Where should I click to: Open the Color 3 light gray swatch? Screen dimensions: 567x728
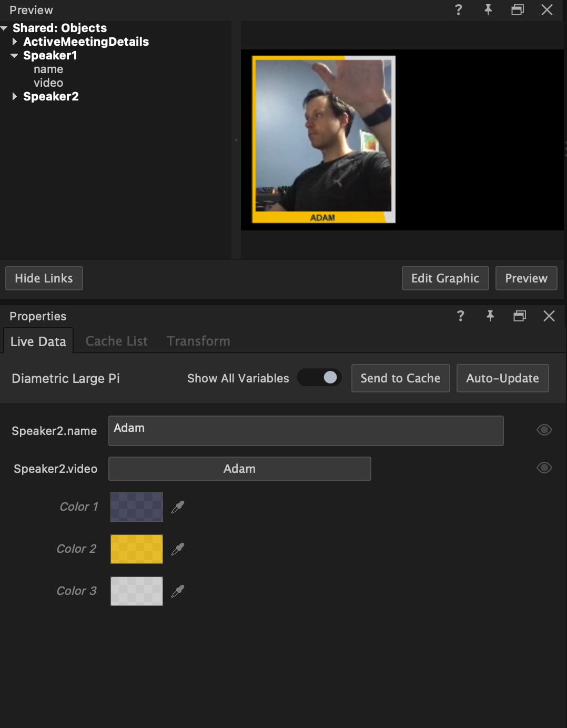(137, 591)
